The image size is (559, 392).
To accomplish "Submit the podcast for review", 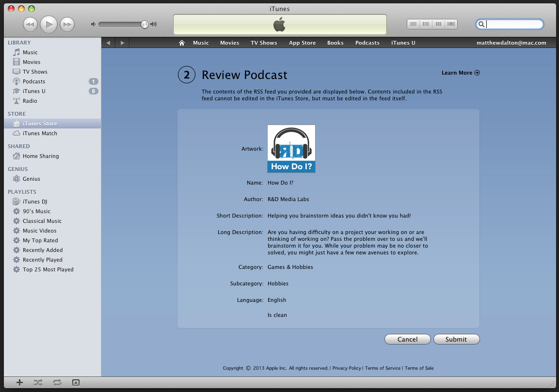I will tap(456, 339).
